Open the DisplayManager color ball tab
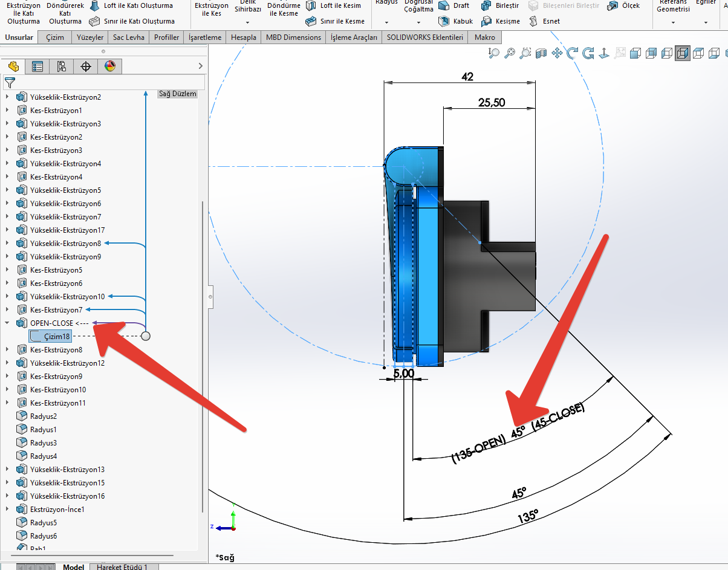This screenshot has height=570, width=728. tap(109, 66)
